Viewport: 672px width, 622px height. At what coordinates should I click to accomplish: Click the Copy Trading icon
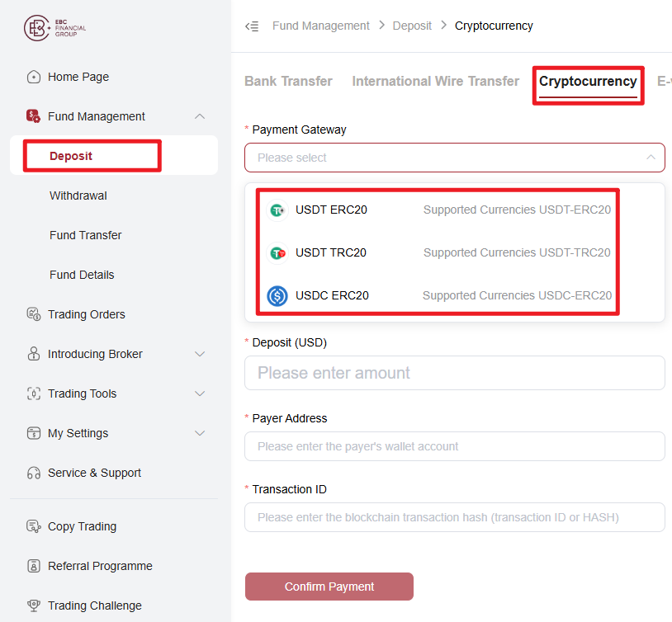33,526
